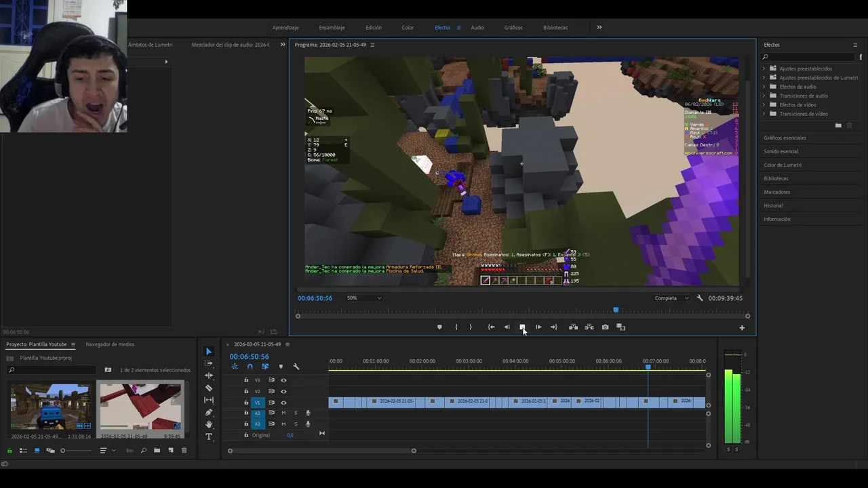Toggle linked selection in timeline

[x=265, y=367]
